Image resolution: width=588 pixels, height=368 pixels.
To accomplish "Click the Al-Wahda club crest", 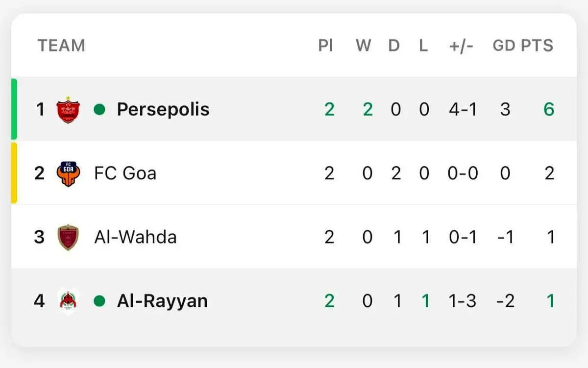I will pos(68,237).
